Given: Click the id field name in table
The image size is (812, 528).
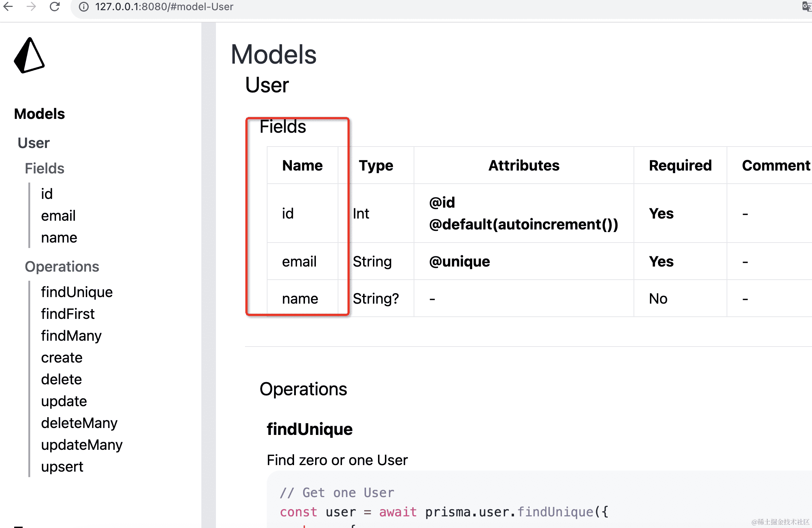Looking at the screenshot, I should (288, 213).
